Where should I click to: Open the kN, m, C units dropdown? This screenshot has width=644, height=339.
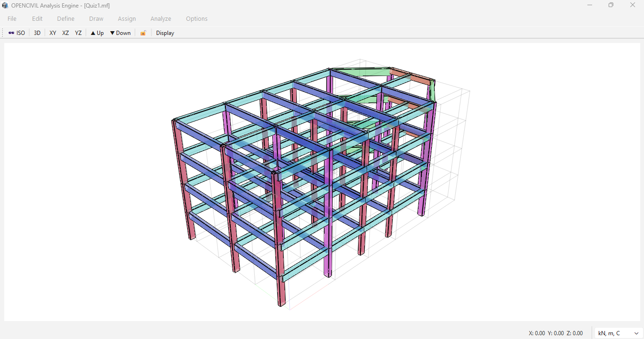(618, 333)
